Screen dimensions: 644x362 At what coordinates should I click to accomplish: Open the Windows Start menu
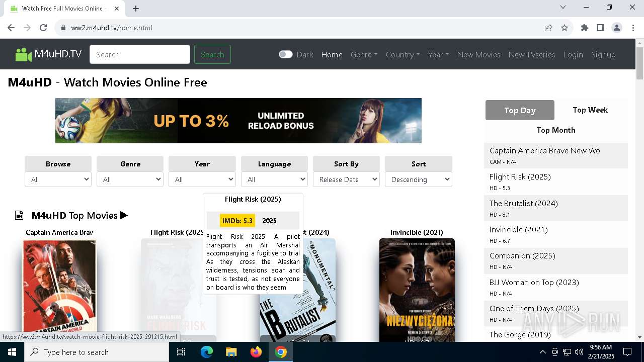[x=12, y=352]
